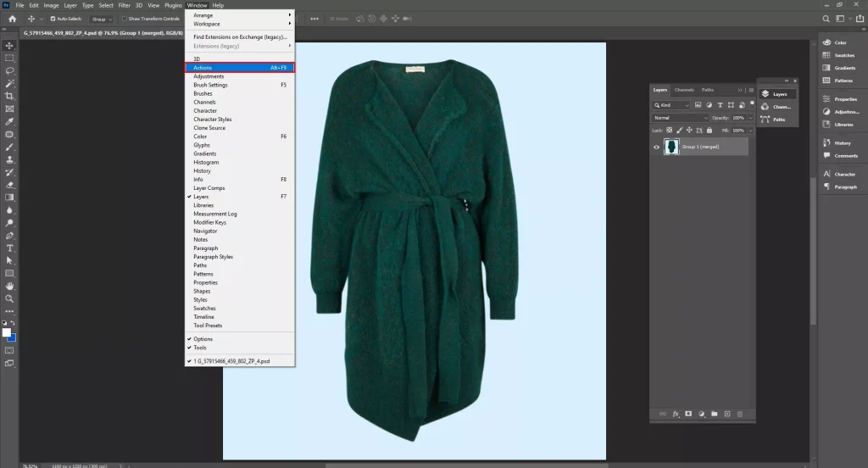This screenshot has height=468, width=868.
Task: Open the History panel icon
Action: pos(827,142)
